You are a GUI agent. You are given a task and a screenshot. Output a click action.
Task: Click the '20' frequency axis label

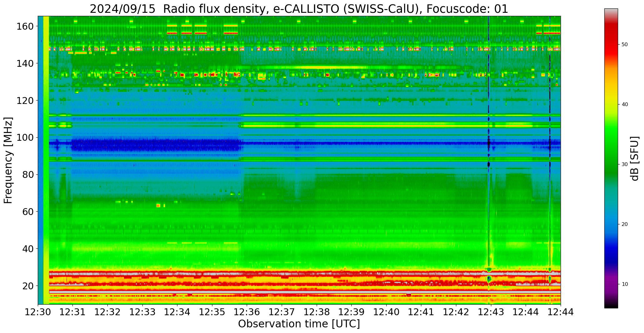pyautogui.click(x=28, y=286)
